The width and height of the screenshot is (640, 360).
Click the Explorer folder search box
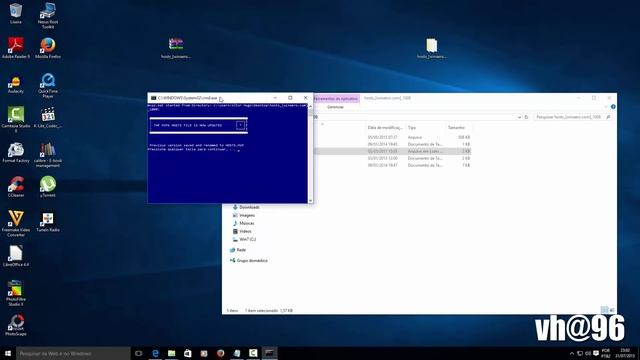[x=573, y=117]
